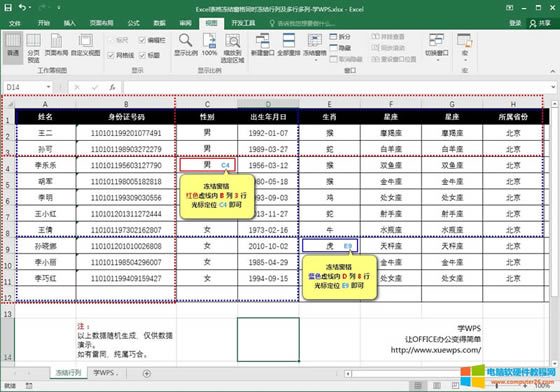Image resolution: width=560 pixels, height=392 pixels.
Task: Click row header 13
Action: click(8, 314)
